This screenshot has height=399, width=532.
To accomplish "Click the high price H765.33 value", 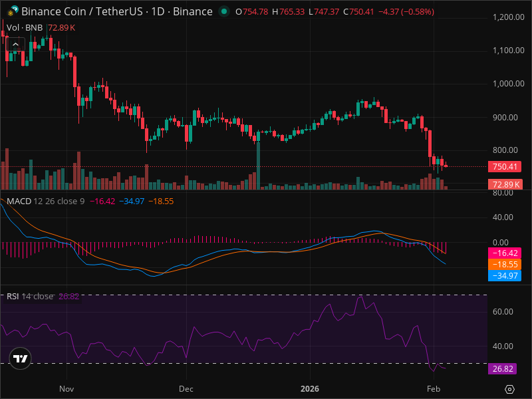I will 289,12.
